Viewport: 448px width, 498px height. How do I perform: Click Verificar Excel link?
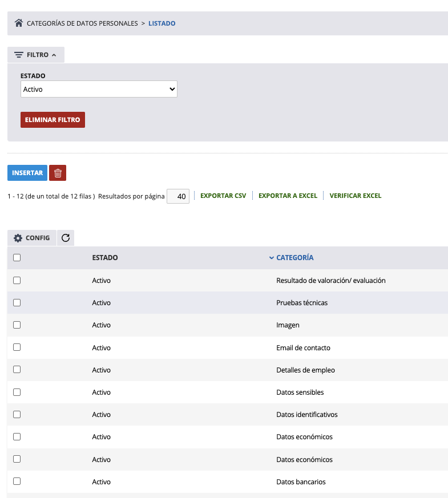355,196
